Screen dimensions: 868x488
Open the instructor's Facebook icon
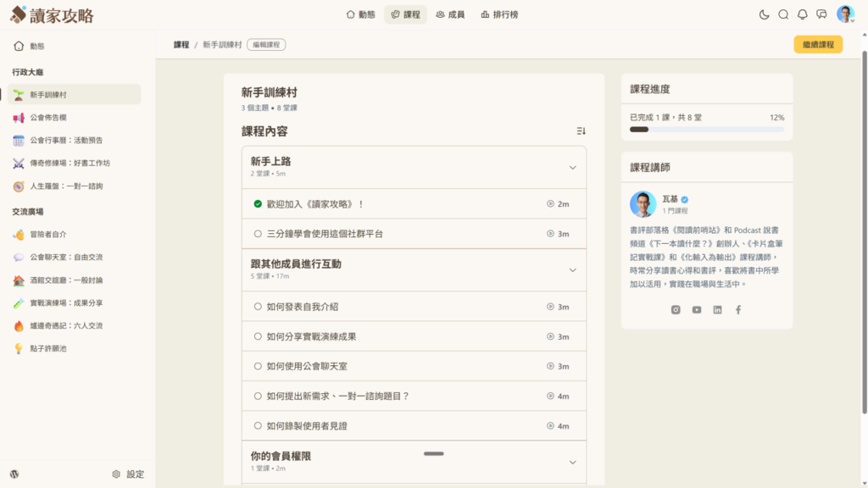click(x=738, y=310)
